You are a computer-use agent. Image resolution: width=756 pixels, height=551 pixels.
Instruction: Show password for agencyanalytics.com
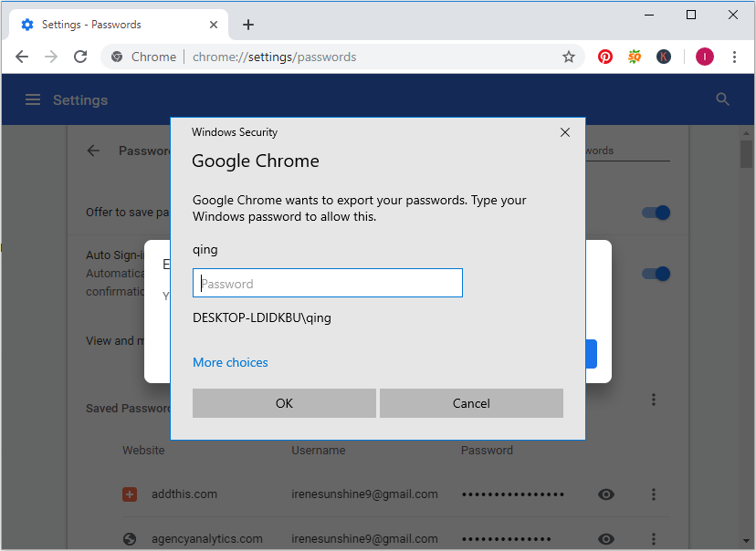[x=606, y=539]
